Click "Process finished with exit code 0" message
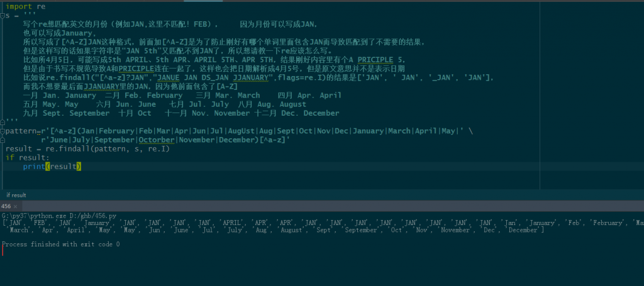Viewport: 644px width, 286px height. 60,244
